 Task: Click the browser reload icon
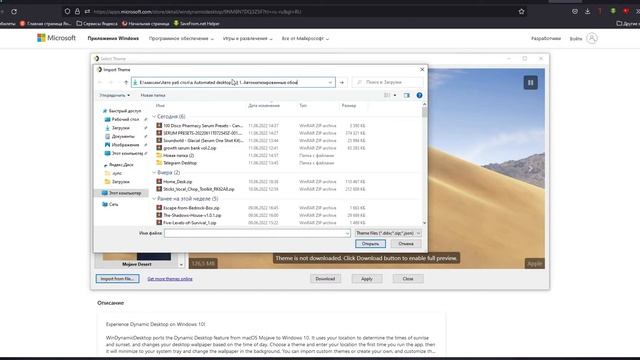coord(14,12)
